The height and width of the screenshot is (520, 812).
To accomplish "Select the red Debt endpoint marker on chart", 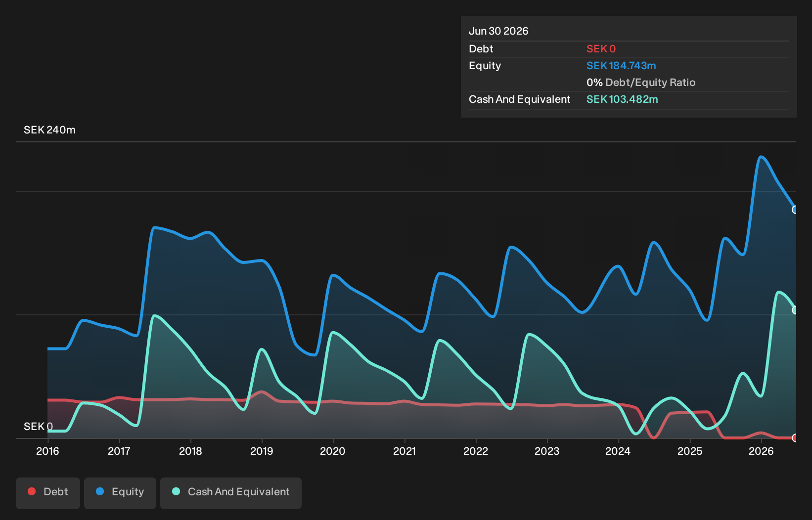I will pyautogui.click(x=795, y=438).
